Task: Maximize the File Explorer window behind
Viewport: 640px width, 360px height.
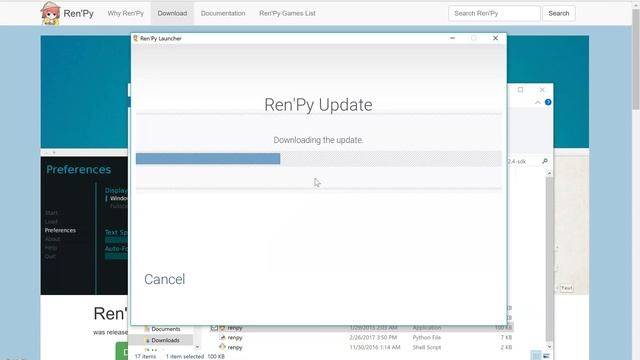Action: tap(520, 90)
